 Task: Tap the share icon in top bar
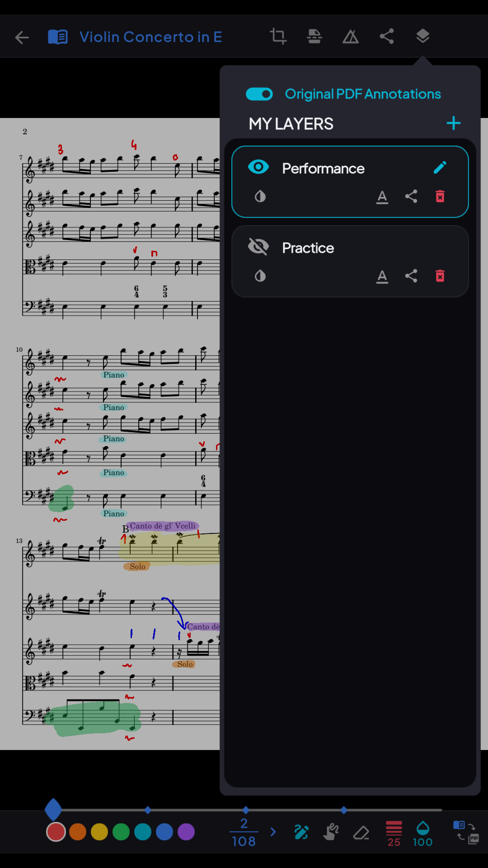tap(387, 36)
